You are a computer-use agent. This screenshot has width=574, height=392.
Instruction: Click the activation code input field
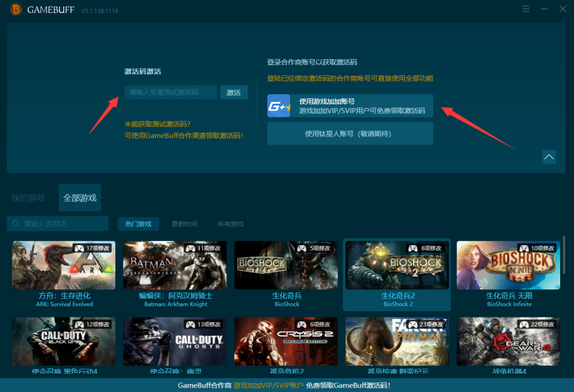click(171, 92)
